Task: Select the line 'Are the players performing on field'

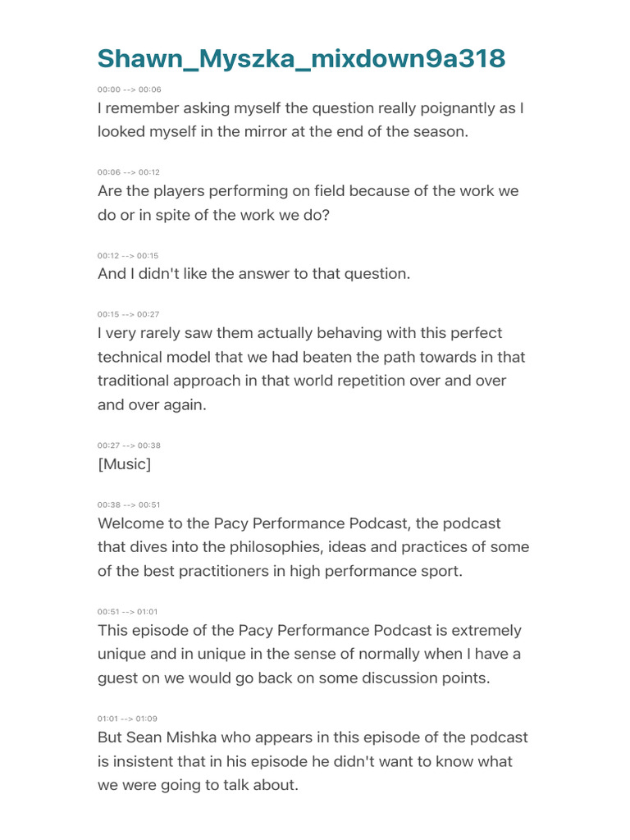Action: pos(308,203)
